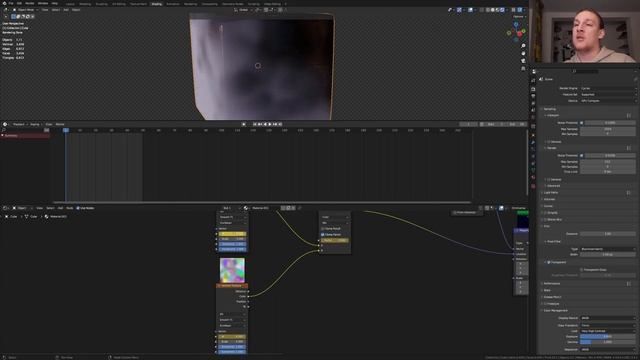Enable Viewport Denoise checkbox
640x360 pixels.
(x=549, y=142)
